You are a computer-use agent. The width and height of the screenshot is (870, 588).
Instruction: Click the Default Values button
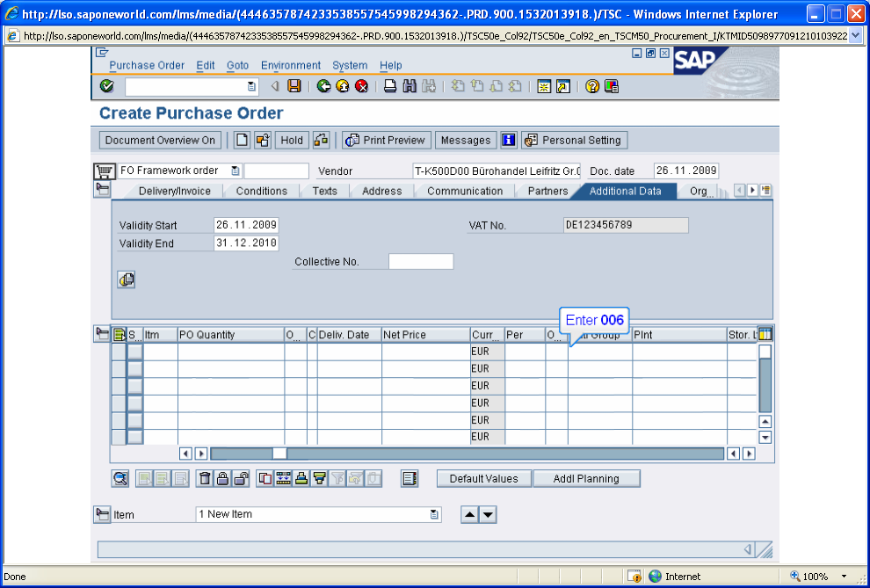(x=484, y=479)
